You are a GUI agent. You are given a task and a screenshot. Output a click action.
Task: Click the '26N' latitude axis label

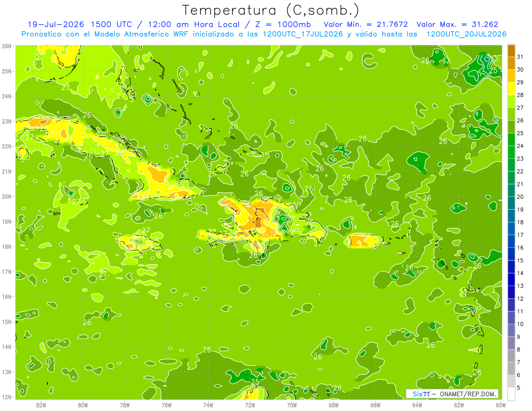point(7,46)
